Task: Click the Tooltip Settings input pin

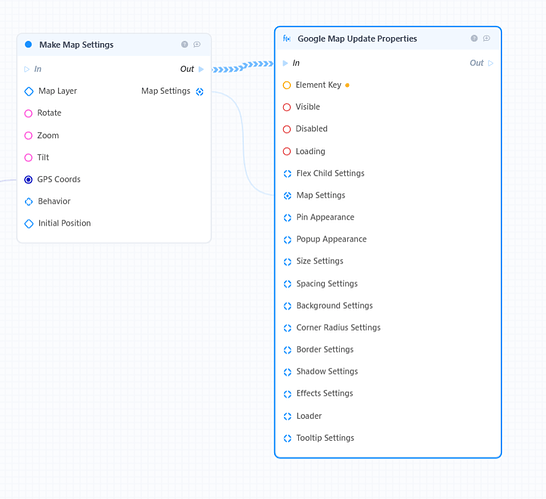Action: click(287, 438)
